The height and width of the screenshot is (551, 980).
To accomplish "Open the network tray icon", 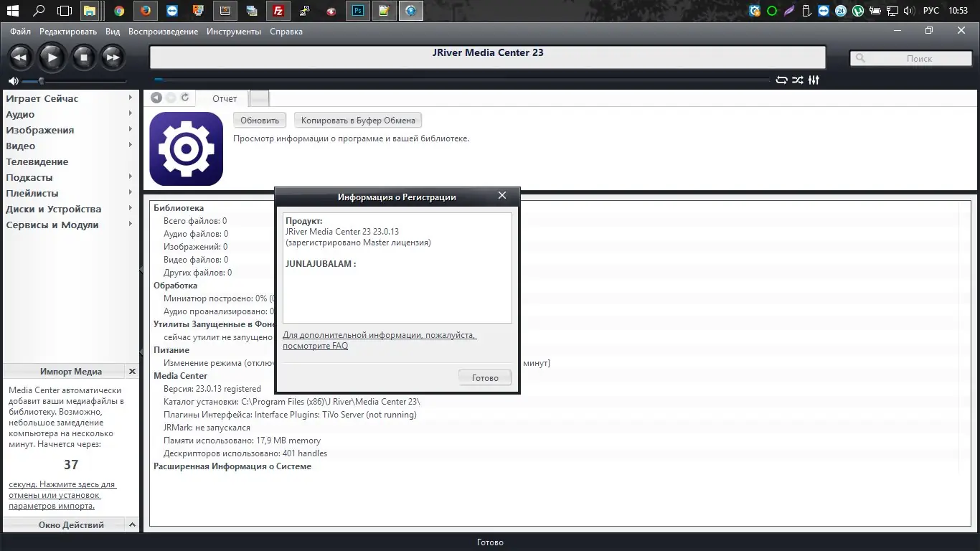I will [x=892, y=11].
